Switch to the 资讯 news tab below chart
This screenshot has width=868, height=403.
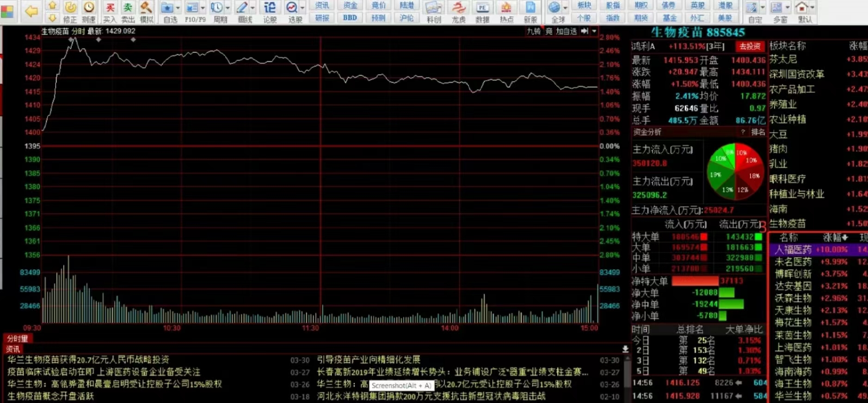pos(13,349)
